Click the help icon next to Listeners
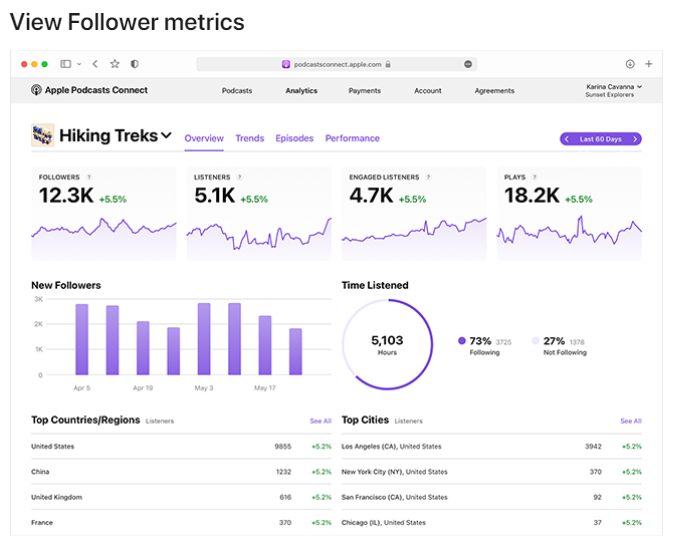Image resolution: width=674 pixels, height=549 pixels. click(239, 177)
